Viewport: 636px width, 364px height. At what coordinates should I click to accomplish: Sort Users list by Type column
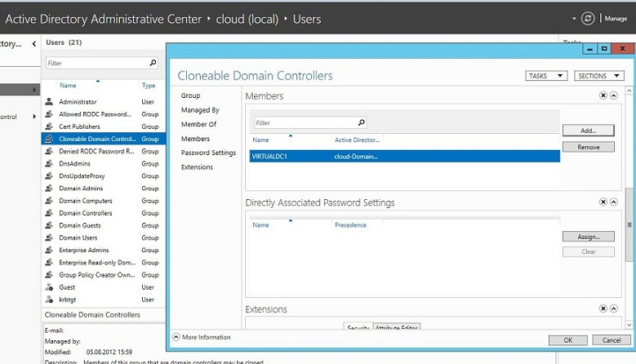point(149,85)
